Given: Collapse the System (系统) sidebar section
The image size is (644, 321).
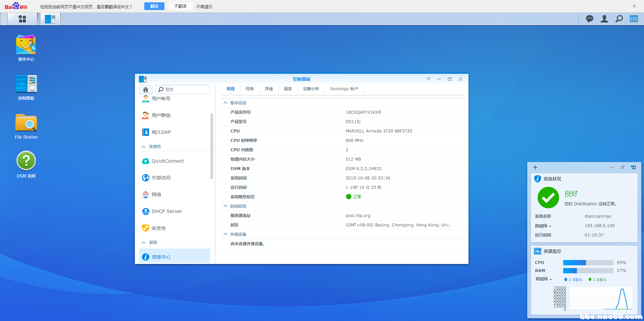Looking at the screenshot, I should click(144, 243).
